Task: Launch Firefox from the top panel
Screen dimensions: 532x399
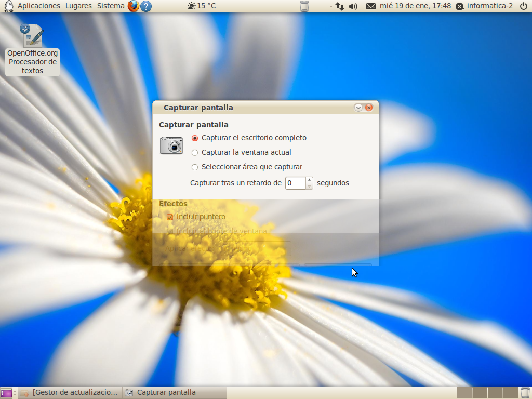Action: point(134,6)
